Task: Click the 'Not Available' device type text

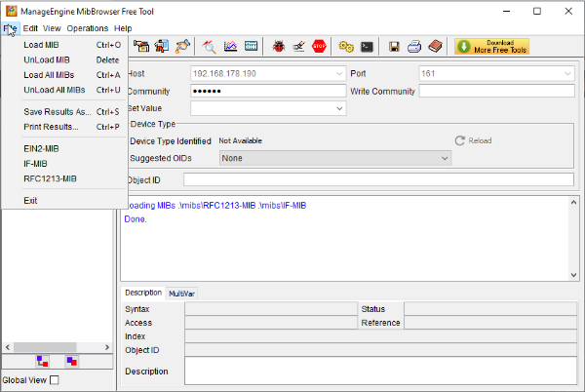Action: pos(240,140)
